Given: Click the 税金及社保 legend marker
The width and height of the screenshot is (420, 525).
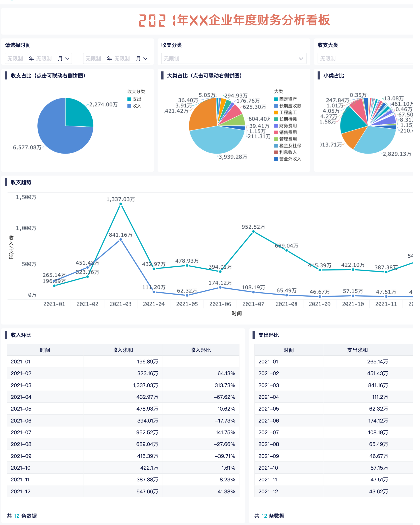Looking at the screenshot, I should 276,146.
